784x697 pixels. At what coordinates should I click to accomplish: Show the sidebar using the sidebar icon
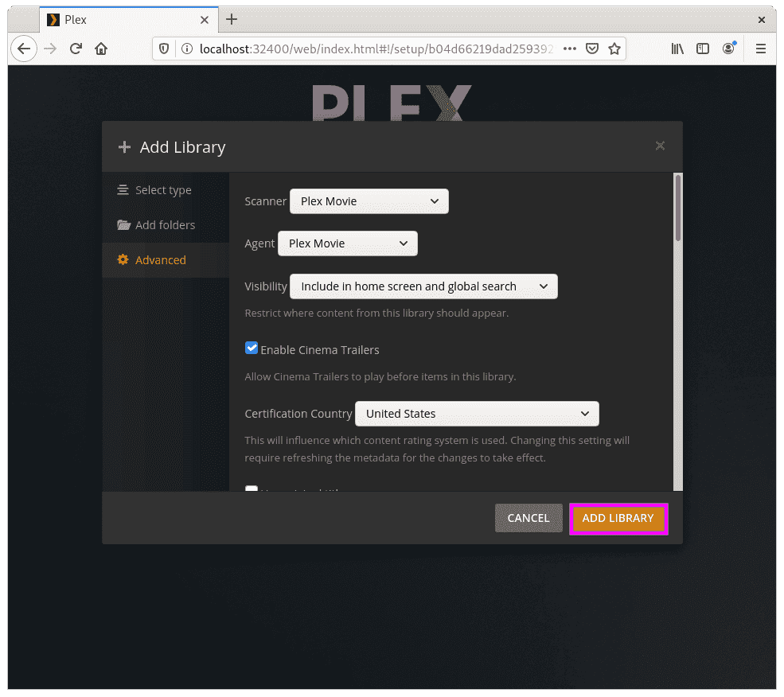703,49
